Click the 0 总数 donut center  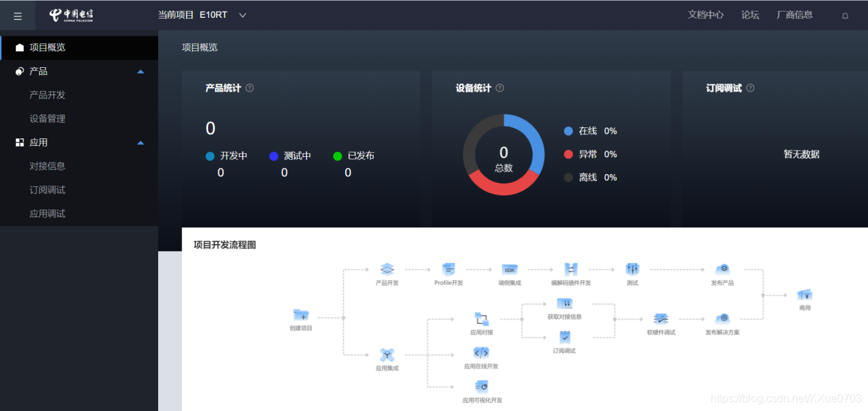[x=504, y=158]
